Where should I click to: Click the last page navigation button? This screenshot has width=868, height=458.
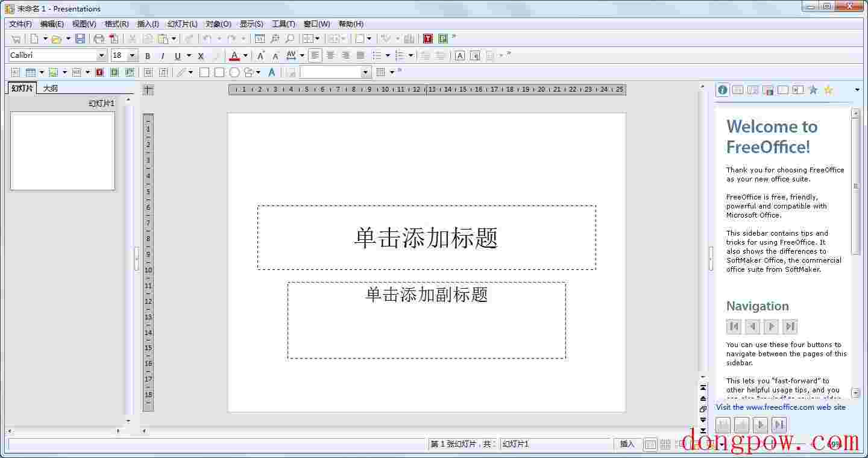click(x=790, y=327)
